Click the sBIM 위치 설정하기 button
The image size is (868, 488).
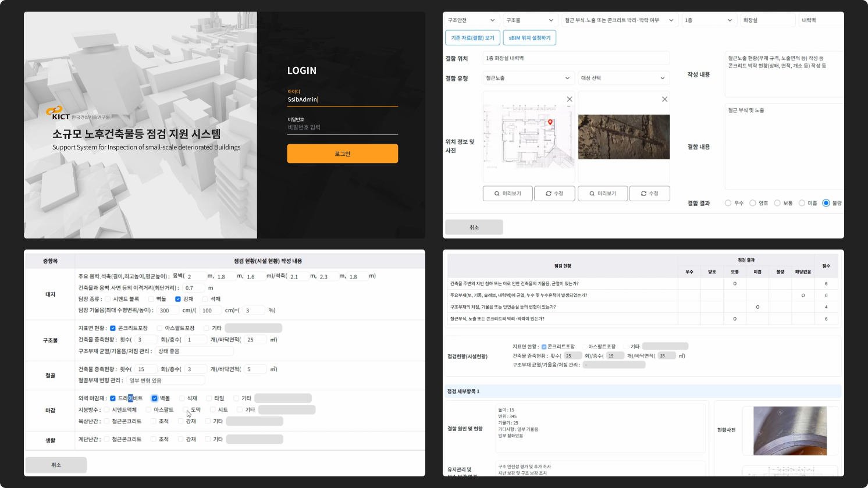[529, 38]
